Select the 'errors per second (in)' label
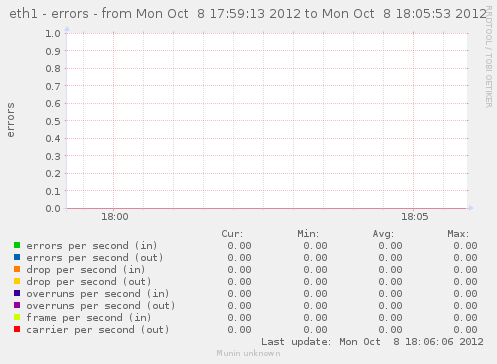The image size is (497, 364). point(92,246)
